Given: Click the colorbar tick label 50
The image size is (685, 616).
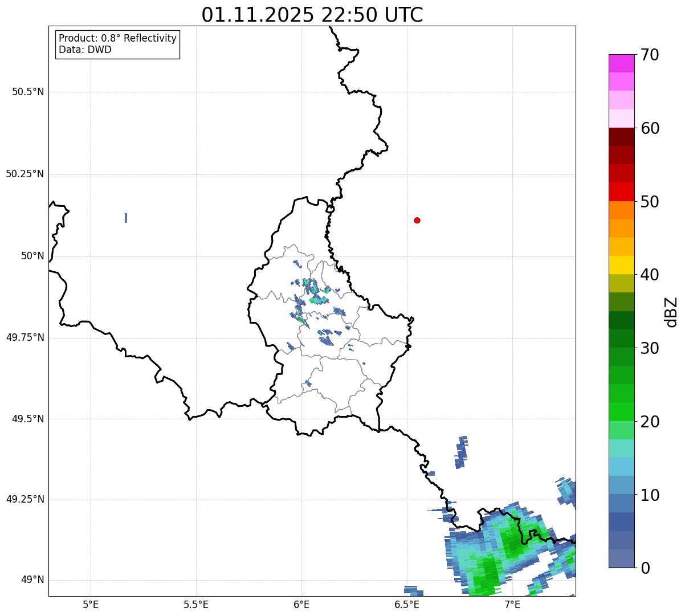Looking at the screenshot, I should point(650,202).
